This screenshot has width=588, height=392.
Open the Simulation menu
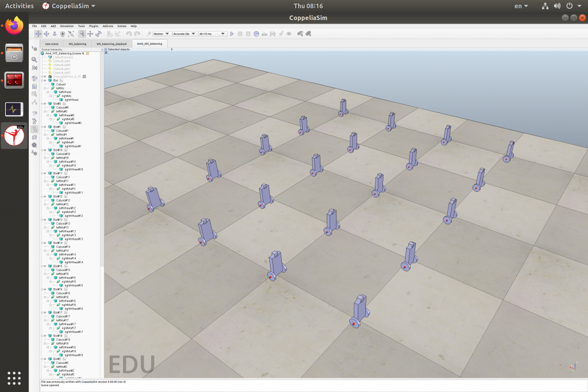67,26
